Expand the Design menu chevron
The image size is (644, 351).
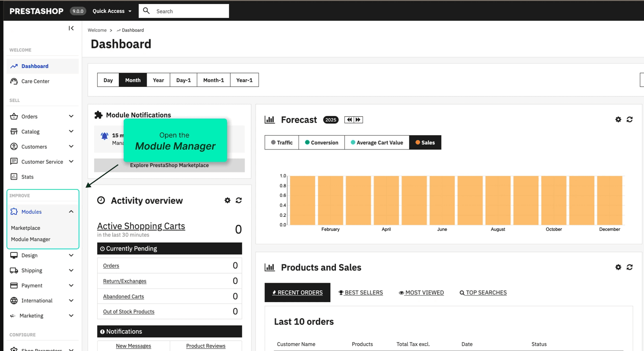click(x=71, y=255)
